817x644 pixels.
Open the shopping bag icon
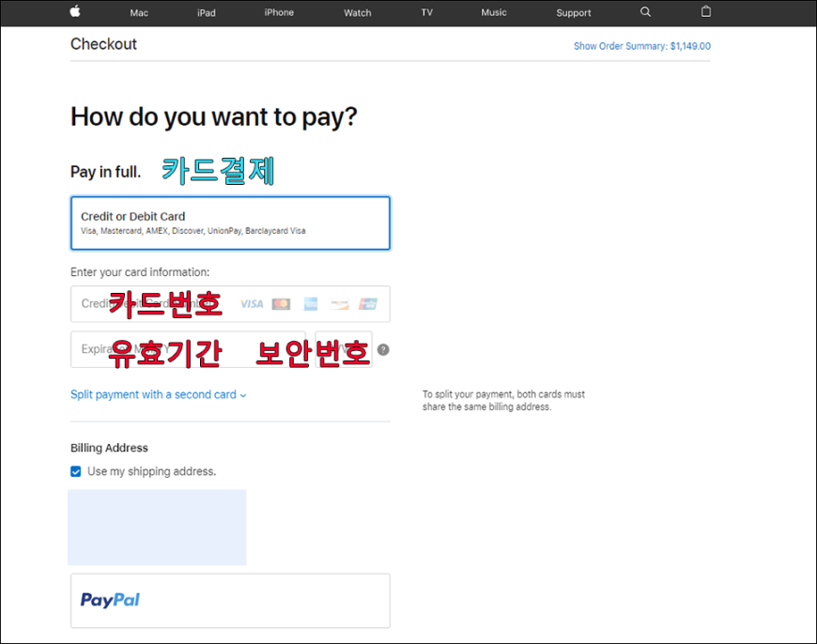[705, 11]
